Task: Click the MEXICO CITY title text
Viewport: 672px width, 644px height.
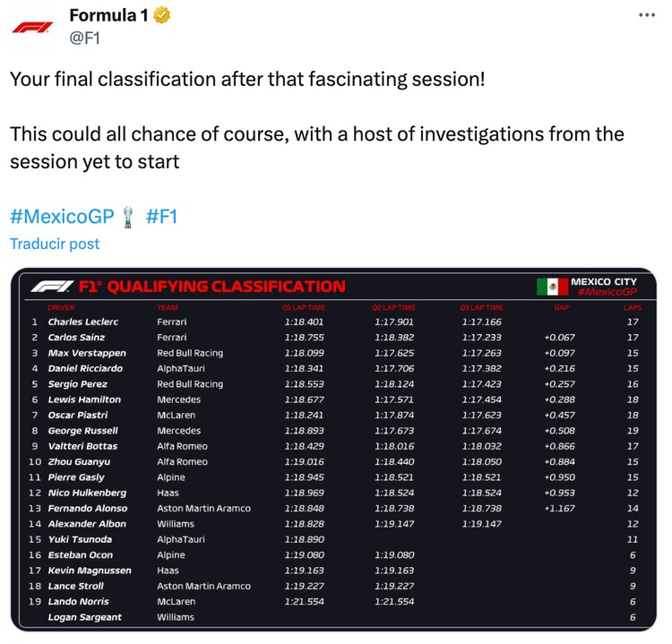Action: [x=604, y=281]
